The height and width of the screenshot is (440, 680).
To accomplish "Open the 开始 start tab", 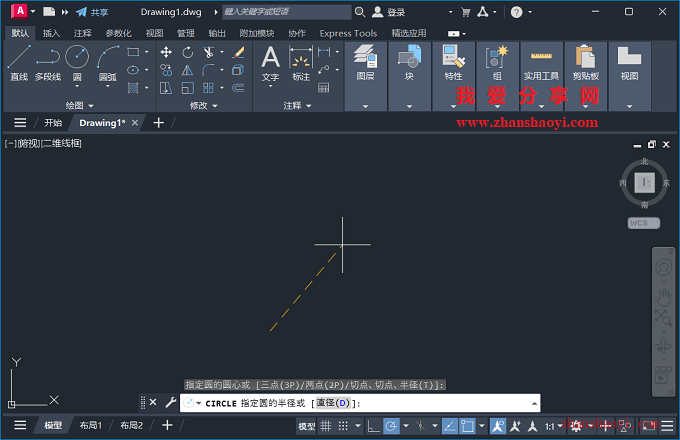I will coord(53,123).
